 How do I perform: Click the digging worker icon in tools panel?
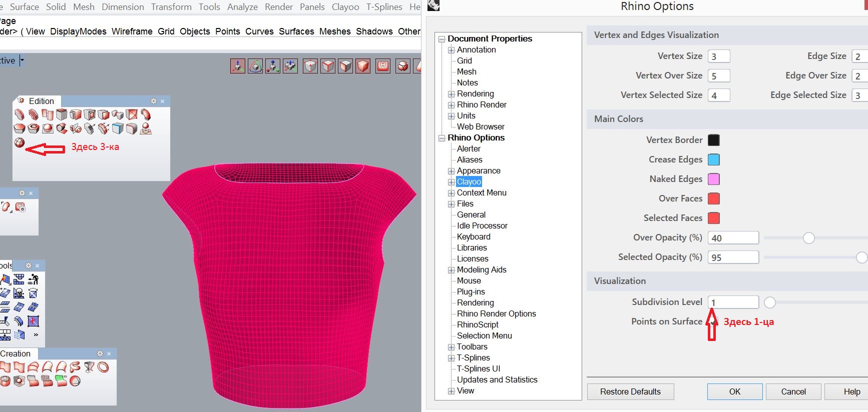[x=34, y=279]
